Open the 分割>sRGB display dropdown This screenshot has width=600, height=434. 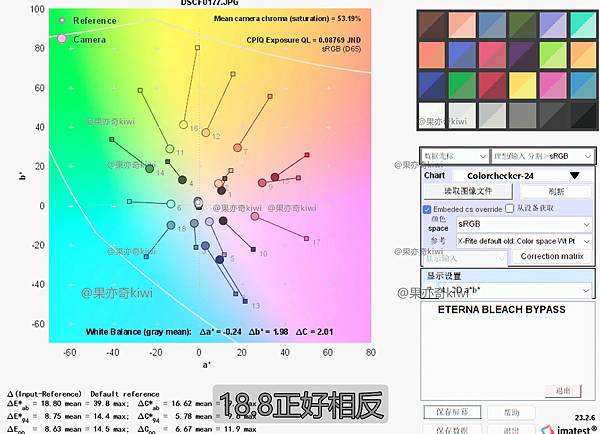pyautogui.click(x=542, y=156)
